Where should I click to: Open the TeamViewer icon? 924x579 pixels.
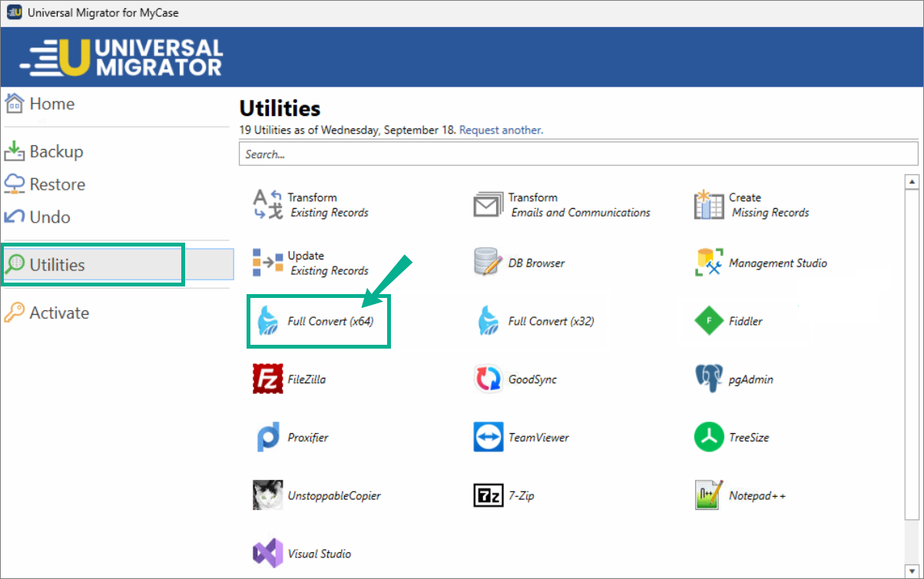pyautogui.click(x=488, y=438)
